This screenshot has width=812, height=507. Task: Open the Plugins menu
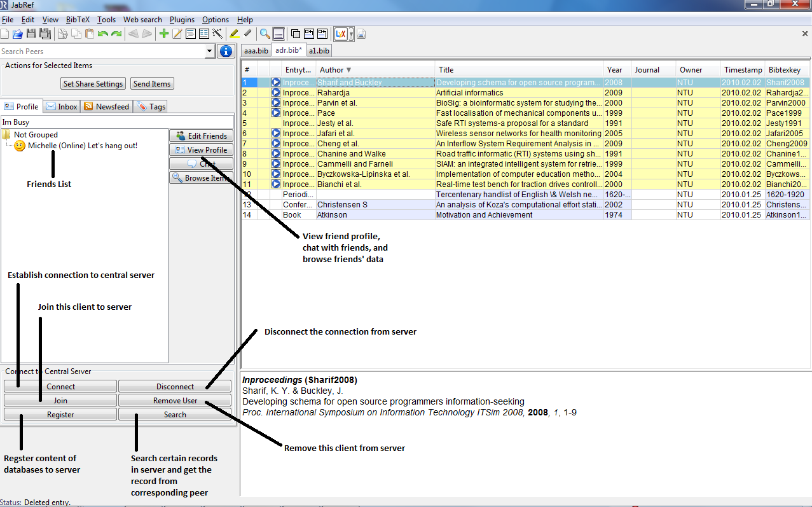182,20
